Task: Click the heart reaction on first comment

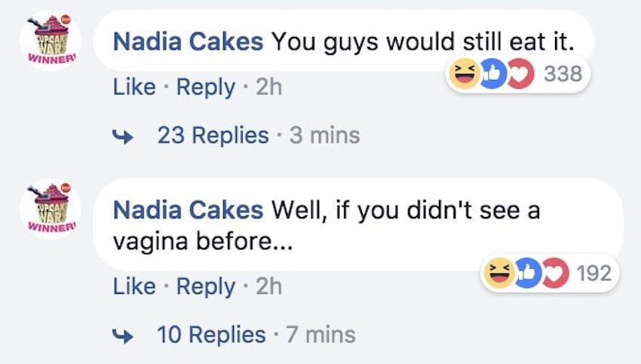Action: point(520,74)
